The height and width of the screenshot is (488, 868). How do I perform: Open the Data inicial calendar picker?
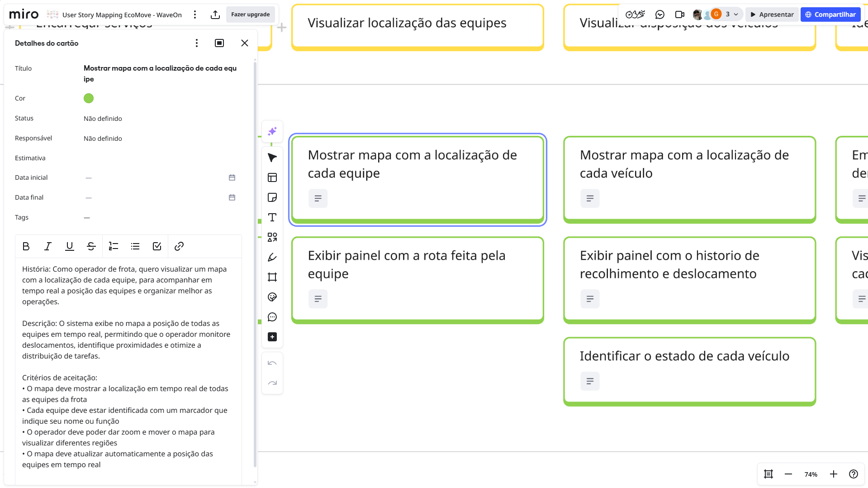tap(232, 177)
